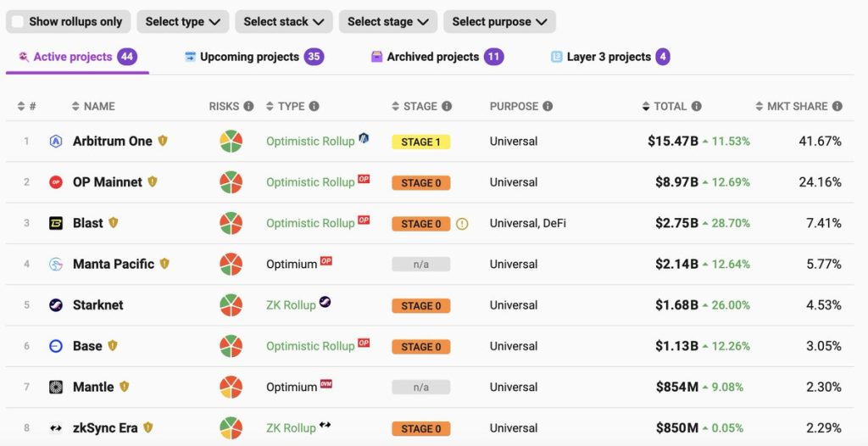Click the Base logo icon
This screenshot has height=446, width=868.
[56, 346]
